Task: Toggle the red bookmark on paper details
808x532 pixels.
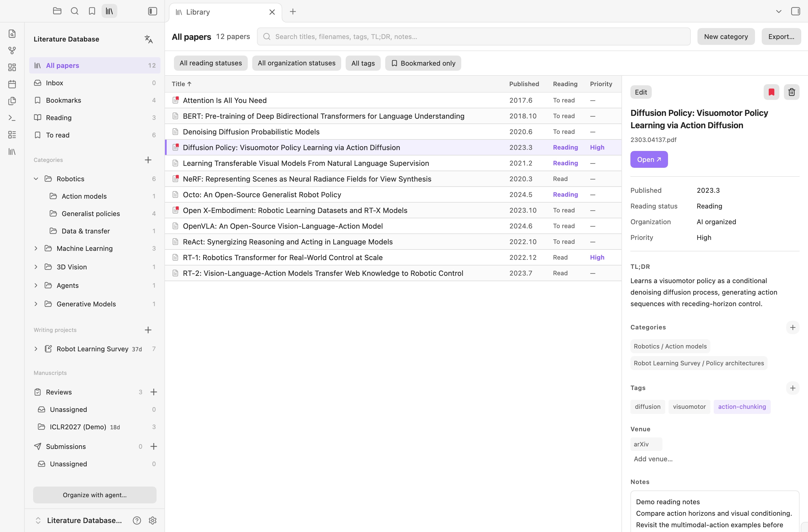Action: pyautogui.click(x=771, y=92)
